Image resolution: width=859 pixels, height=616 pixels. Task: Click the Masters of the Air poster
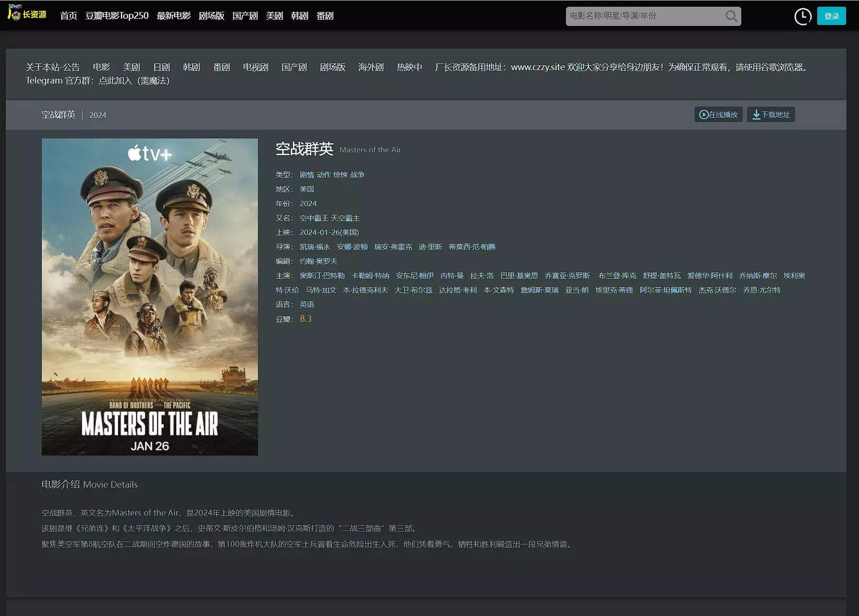pos(150,297)
